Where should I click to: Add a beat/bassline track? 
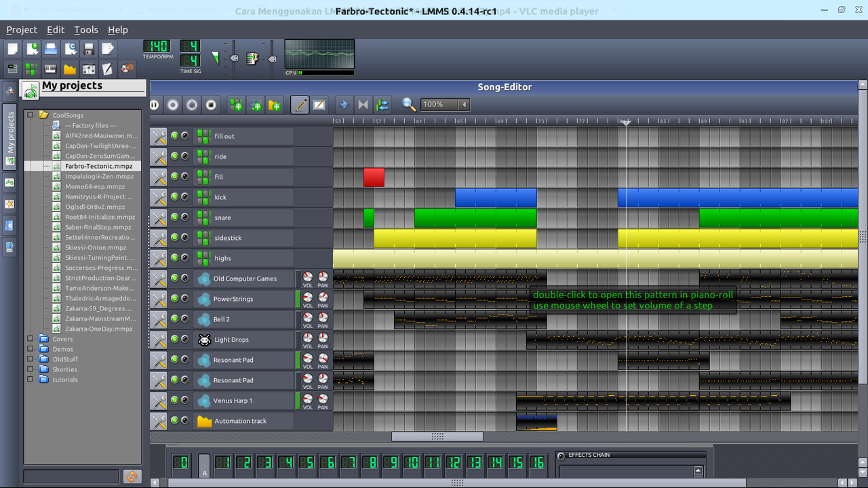tap(236, 105)
